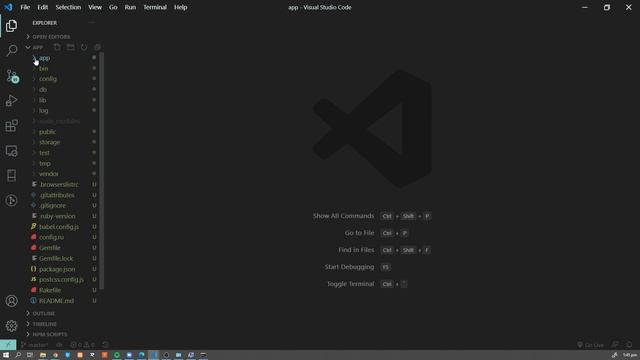Click the errors and warnings indicator
The height and width of the screenshot is (360, 640).
[82, 345]
